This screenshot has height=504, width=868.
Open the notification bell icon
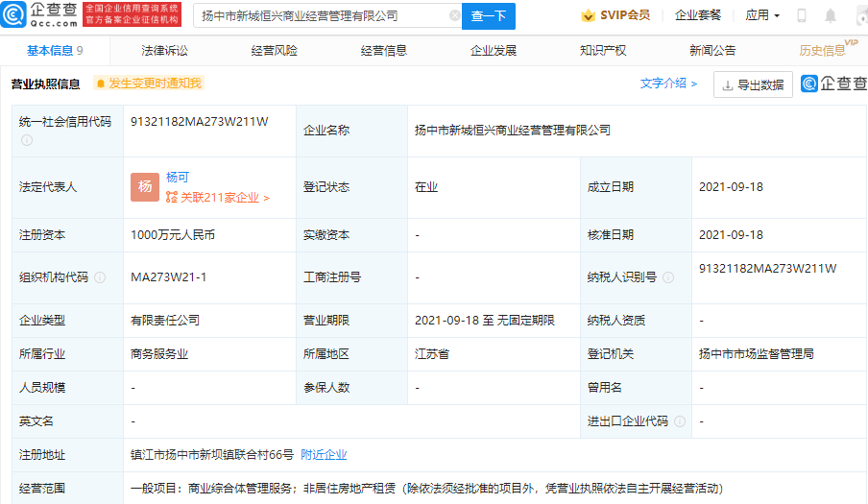pyautogui.click(x=830, y=15)
